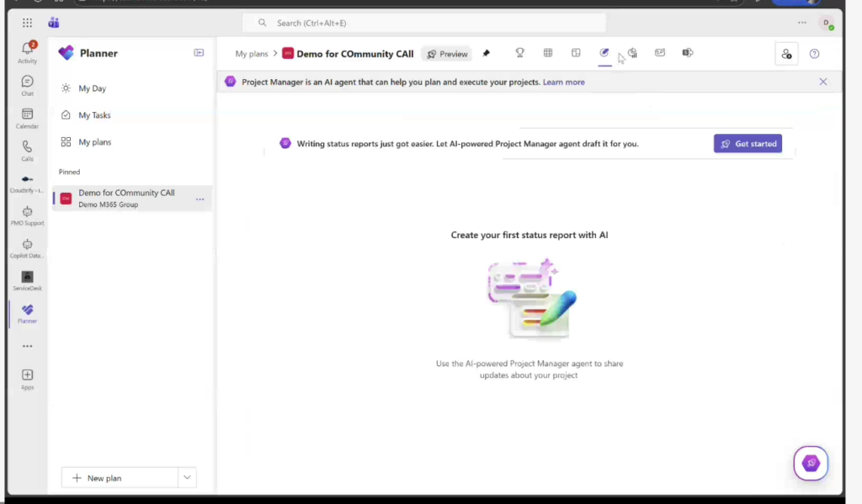The image size is (862, 504).
Task: Open the Cloudrify app in sidebar
Action: point(27,183)
